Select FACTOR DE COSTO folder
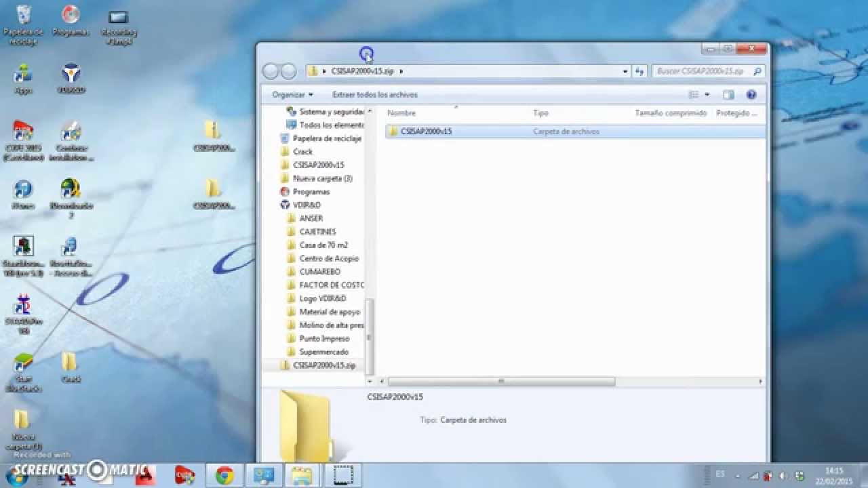The height and width of the screenshot is (488, 868). 325,285
